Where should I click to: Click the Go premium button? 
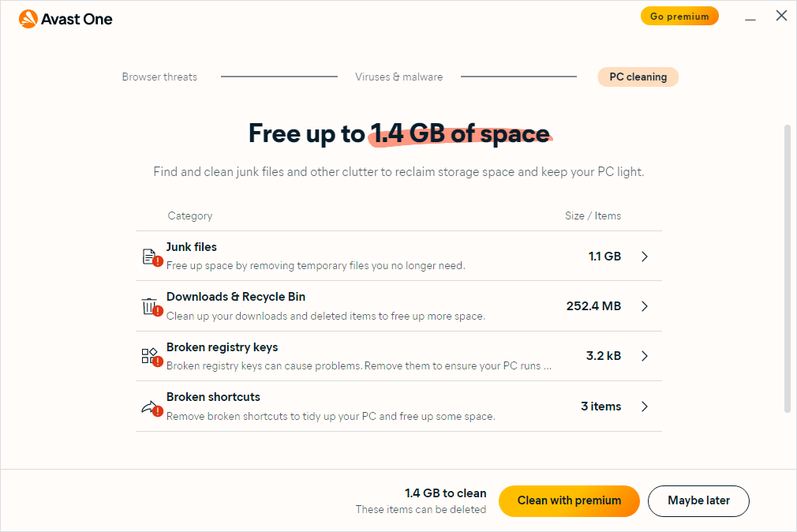679,17
